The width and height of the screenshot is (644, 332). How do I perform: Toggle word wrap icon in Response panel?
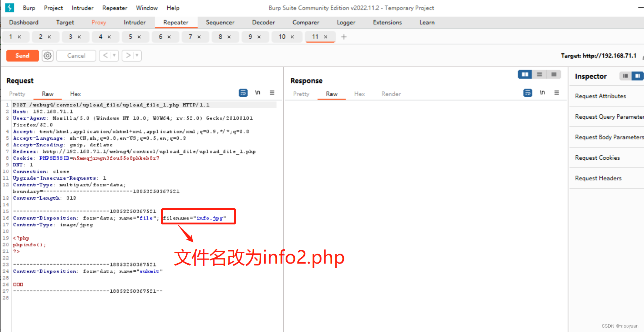click(528, 93)
